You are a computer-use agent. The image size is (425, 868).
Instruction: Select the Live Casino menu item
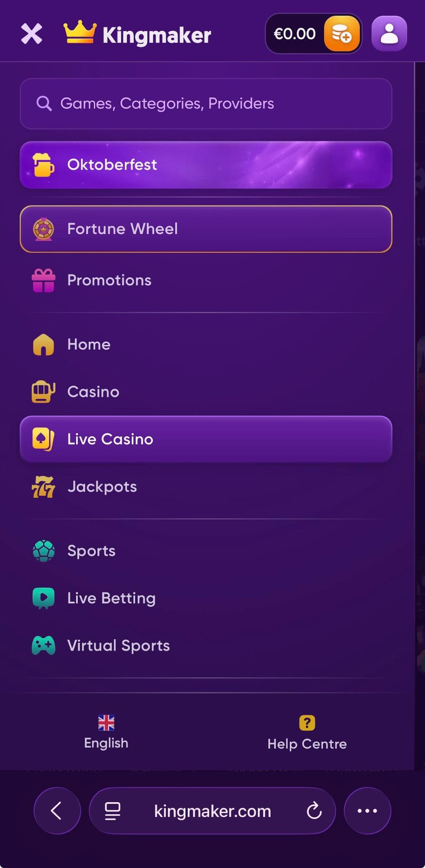point(206,439)
